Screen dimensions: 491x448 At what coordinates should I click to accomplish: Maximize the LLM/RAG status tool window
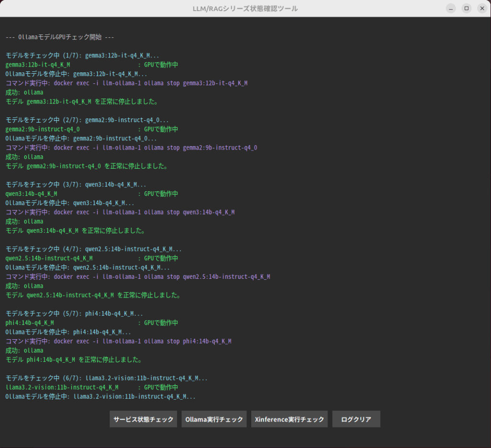pyautogui.click(x=467, y=9)
